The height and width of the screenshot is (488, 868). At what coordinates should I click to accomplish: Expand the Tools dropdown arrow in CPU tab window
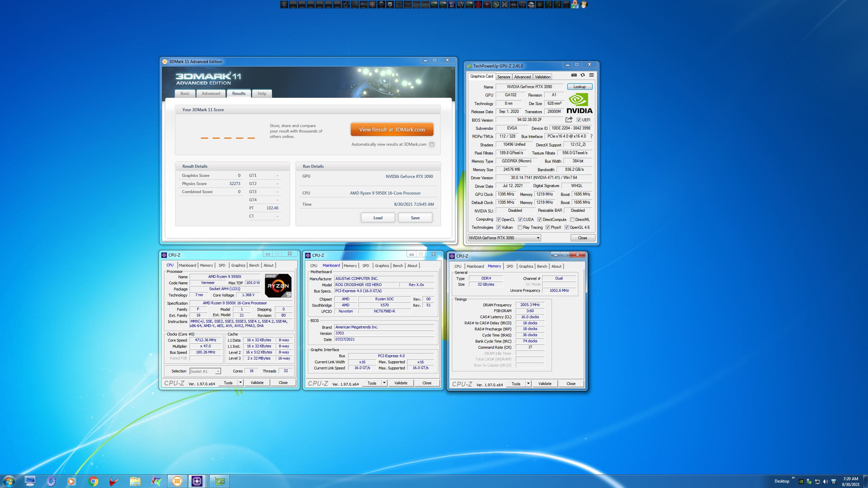240,383
